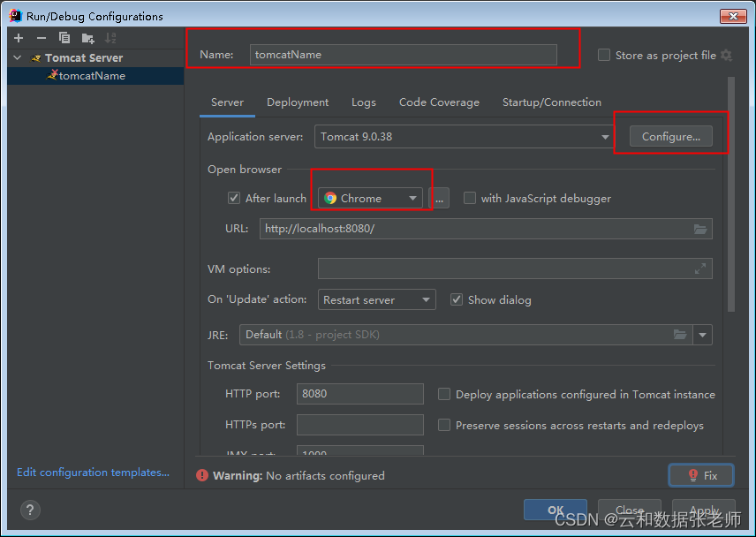This screenshot has width=756, height=537.
Task: Enable with JavaScript debugger checkbox
Action: coord(470,198)
